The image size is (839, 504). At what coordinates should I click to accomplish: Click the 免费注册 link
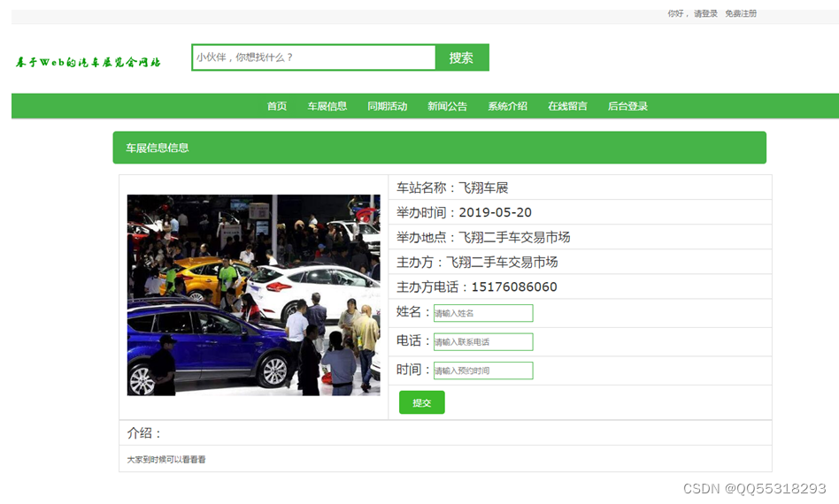[741, 14]
